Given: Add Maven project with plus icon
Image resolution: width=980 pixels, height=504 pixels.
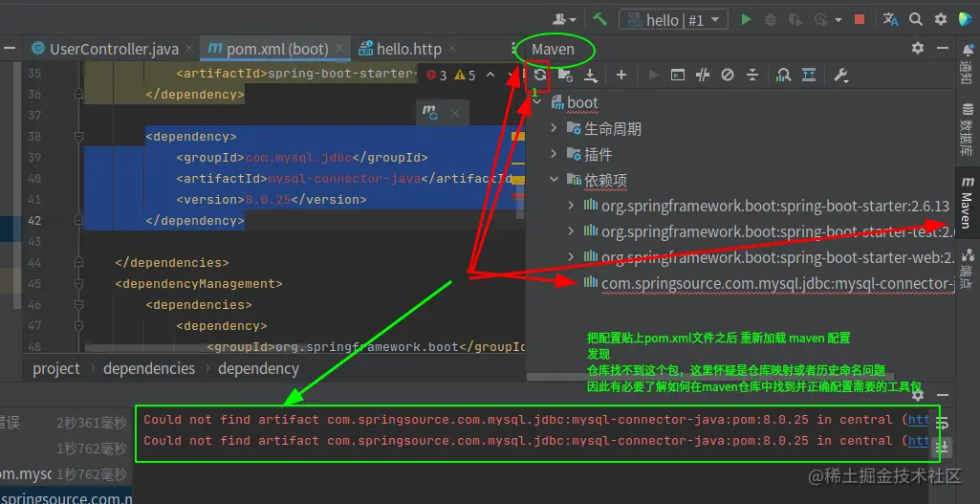Looking at the screenshot, I should (621, 75).
